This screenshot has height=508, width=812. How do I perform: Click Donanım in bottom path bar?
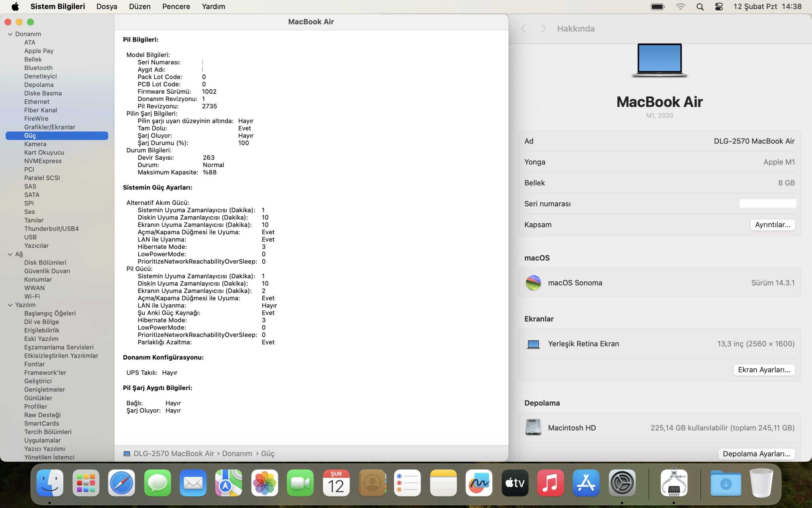237,454
